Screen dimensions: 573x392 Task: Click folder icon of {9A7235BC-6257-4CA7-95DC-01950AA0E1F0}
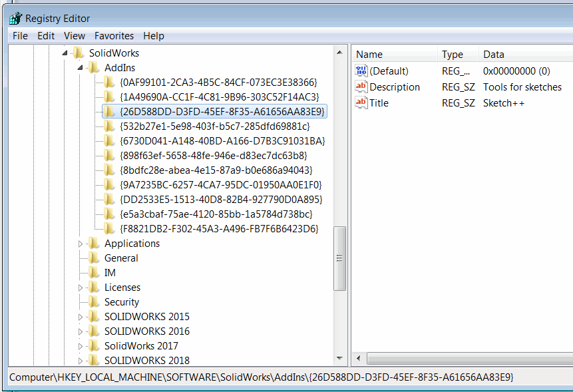pyautogui.click(x=109, y=184)
